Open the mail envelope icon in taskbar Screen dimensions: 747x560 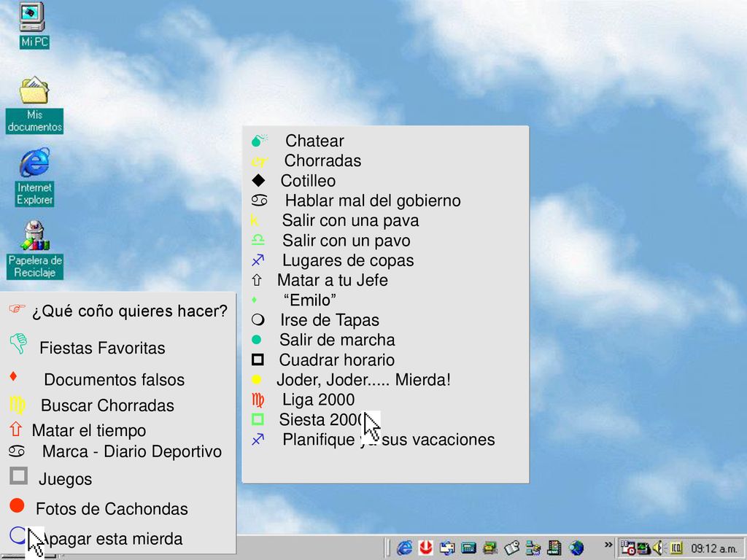pos(447,548)
